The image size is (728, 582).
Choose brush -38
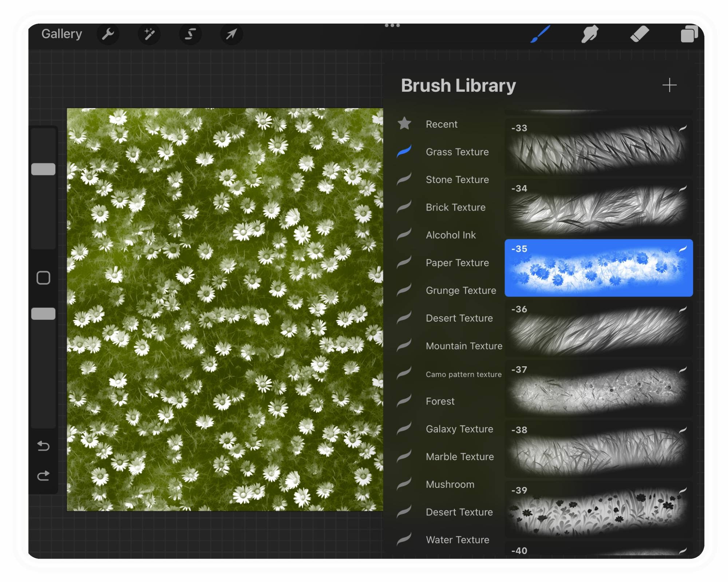599,449
